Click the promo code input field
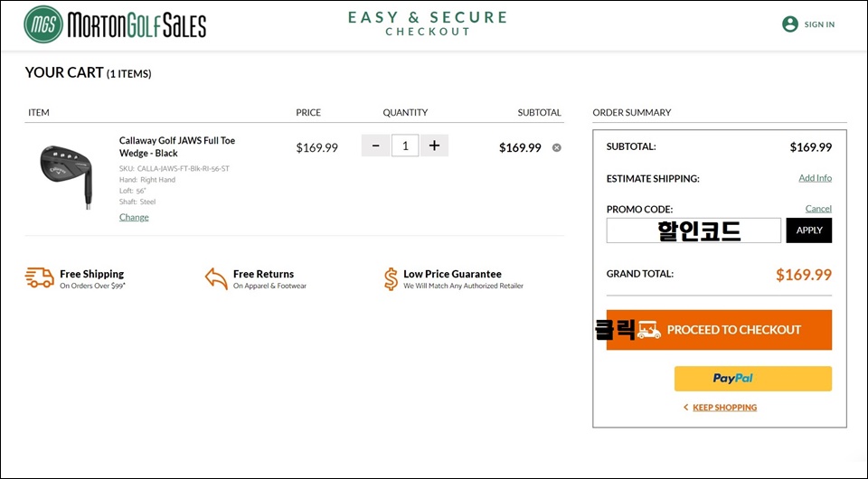Image resolution: width=868 pixels, height=479 pixels. pyautogui.click(x=693, y=230)
